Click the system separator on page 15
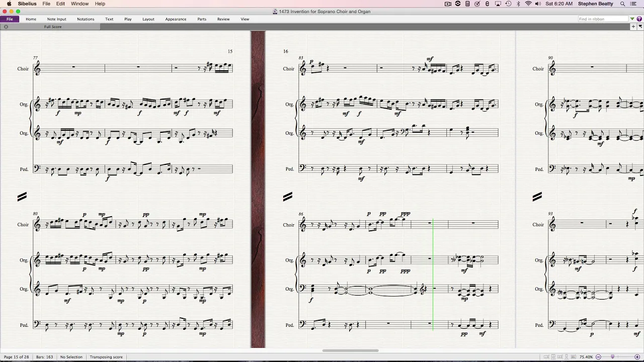The width and height of the screenshot is (644, 362). pyautogui.click(x=22, y=197)
